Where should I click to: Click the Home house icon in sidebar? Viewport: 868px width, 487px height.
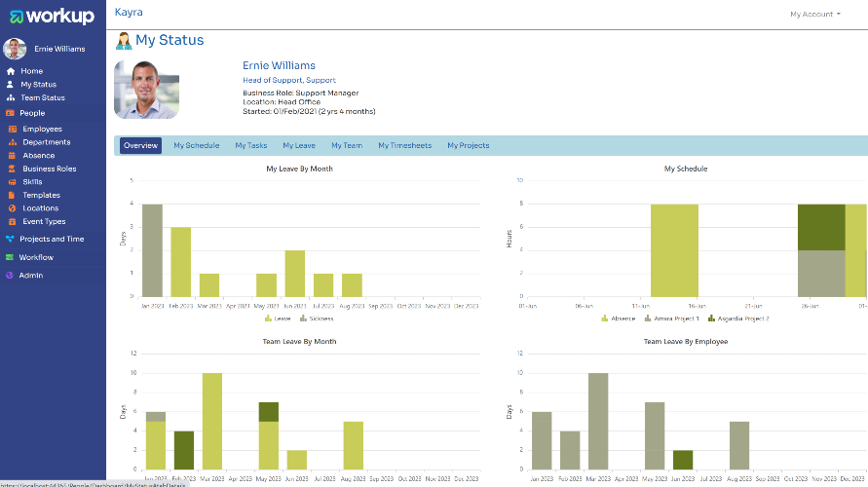[11, 71]
